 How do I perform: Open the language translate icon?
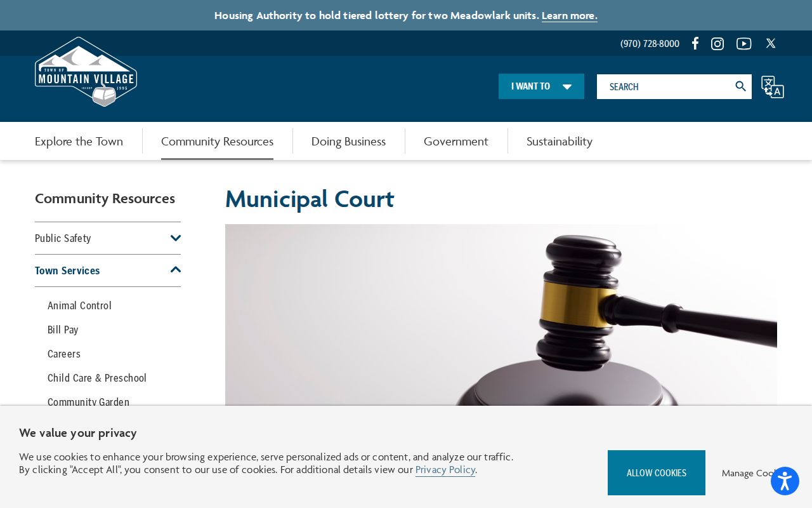(773, 87)
